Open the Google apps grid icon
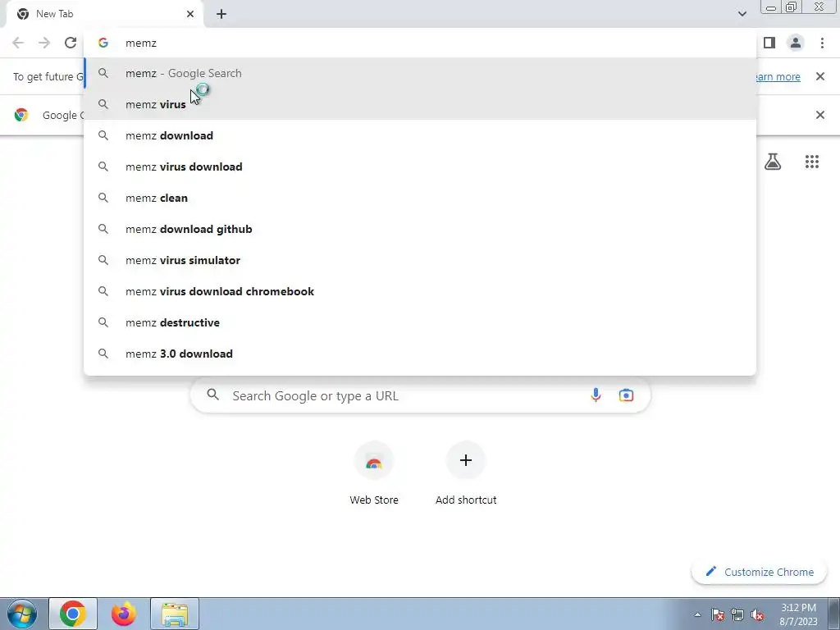 coord(811,162)
